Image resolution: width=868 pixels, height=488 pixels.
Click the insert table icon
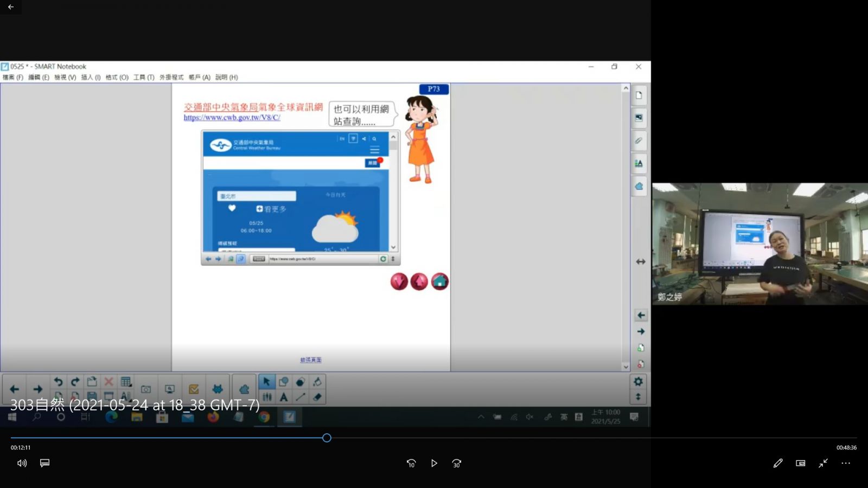(126, 382)
